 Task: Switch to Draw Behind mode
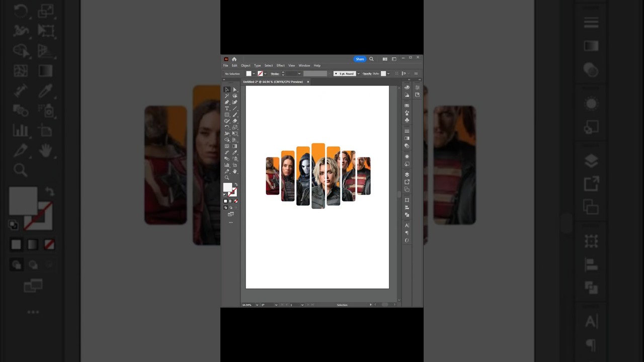pyautogui.click(x=230, y=207)
